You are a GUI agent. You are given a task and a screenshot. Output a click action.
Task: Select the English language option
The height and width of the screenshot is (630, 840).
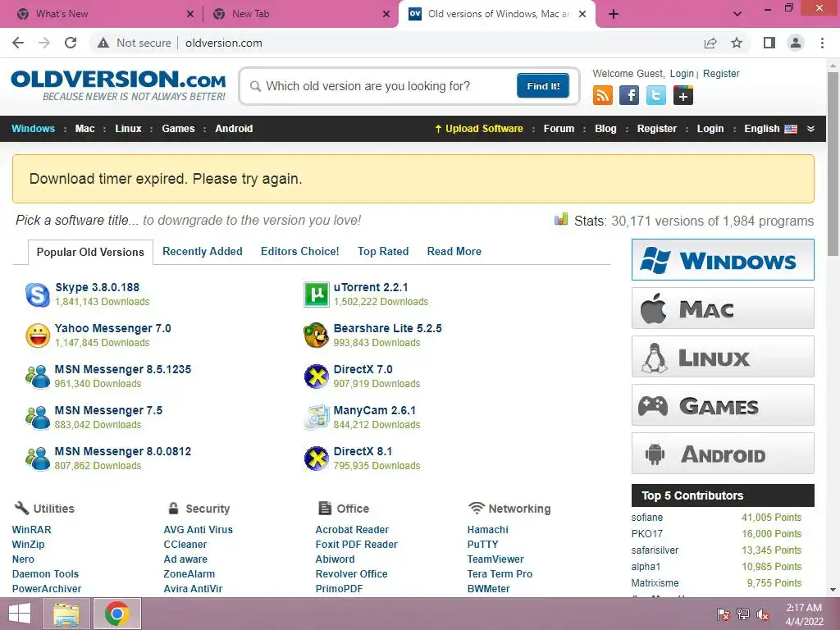[770, 129]
